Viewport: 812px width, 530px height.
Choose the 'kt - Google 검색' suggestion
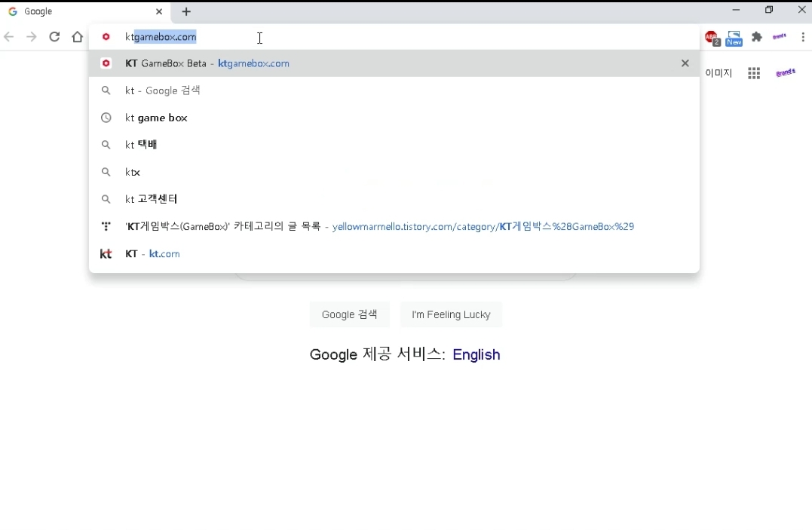tap(394, 90)
